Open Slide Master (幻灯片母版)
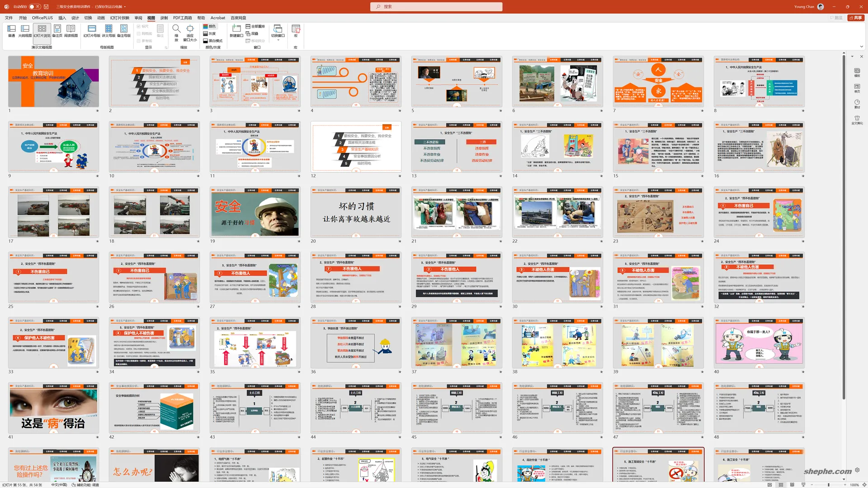This screenshot has width=868, height=488. tap(92, 31)
